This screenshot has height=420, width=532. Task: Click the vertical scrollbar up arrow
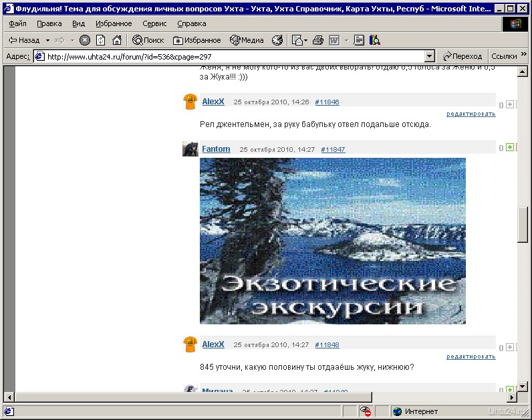(x=522, y=72)
